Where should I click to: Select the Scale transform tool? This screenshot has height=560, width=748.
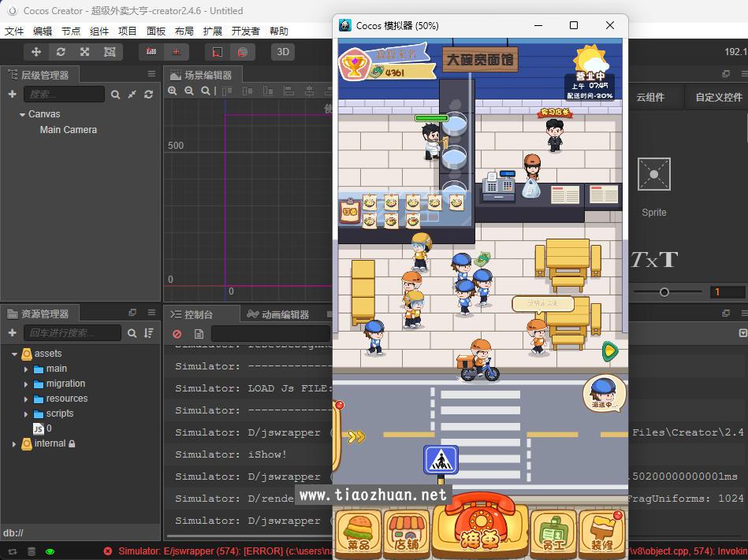tap(85, 51)
